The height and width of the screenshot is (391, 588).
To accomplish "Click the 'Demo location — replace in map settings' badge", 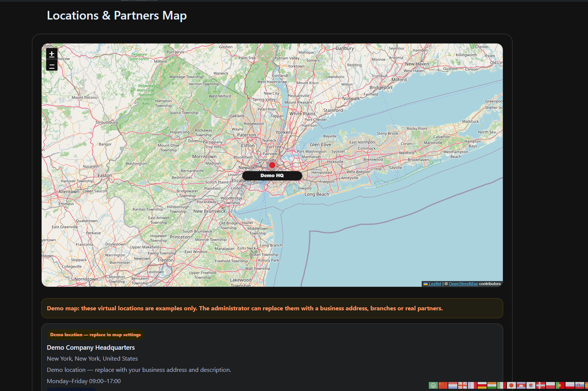I will [95, 335].
